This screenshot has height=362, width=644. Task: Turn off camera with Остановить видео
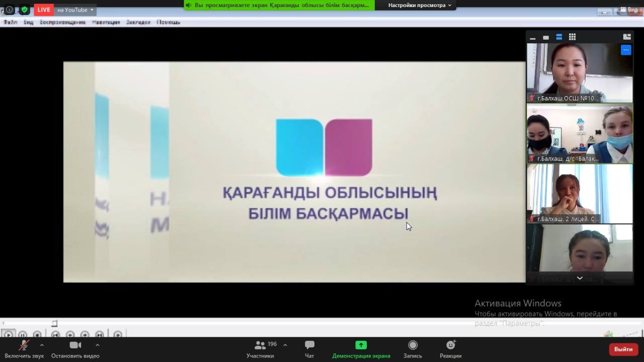(x=75, y=349)
